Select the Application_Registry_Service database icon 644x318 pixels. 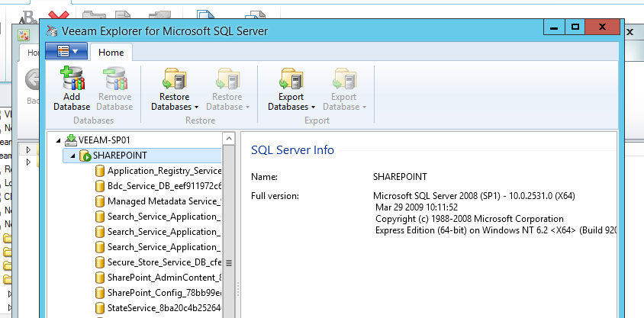[x=99, y=171]
